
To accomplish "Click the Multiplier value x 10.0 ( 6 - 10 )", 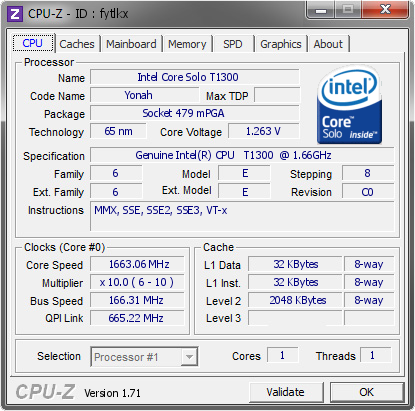I will 137,282.
